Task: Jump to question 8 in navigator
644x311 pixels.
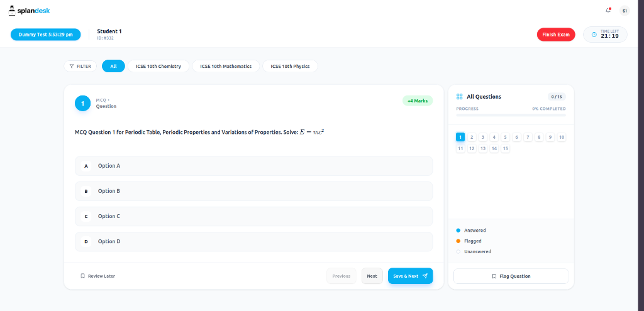Action: tap(539, 137)
